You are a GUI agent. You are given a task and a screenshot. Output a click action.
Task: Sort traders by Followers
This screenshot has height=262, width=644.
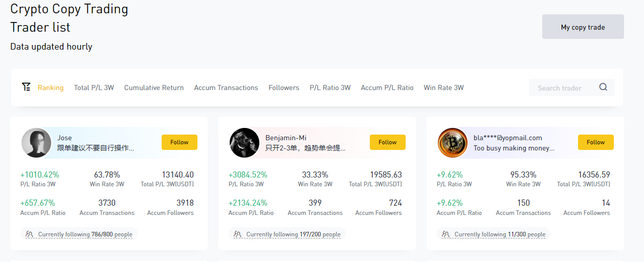click(x=284, y=88)
